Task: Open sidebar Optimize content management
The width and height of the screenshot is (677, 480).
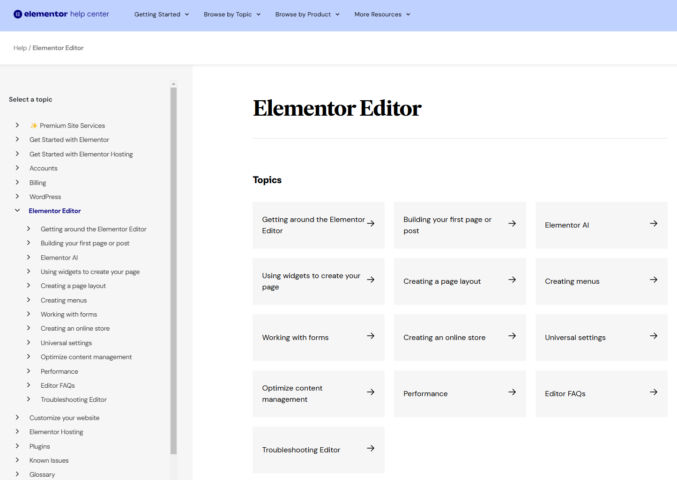Action: 86,357
